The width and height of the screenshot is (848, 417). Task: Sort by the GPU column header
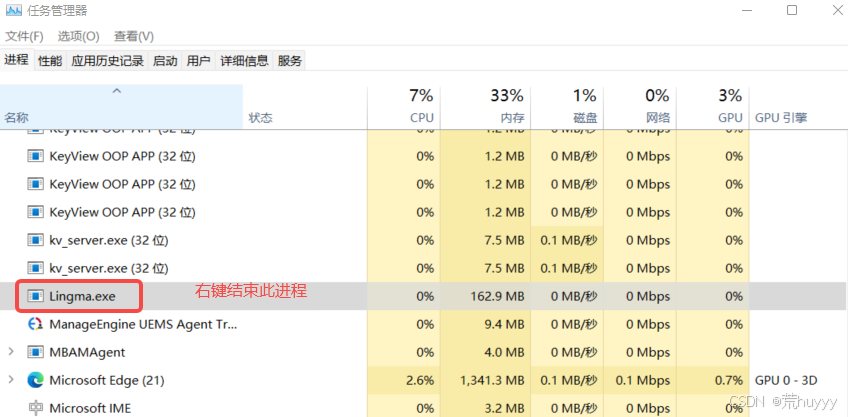click(713, 107)
